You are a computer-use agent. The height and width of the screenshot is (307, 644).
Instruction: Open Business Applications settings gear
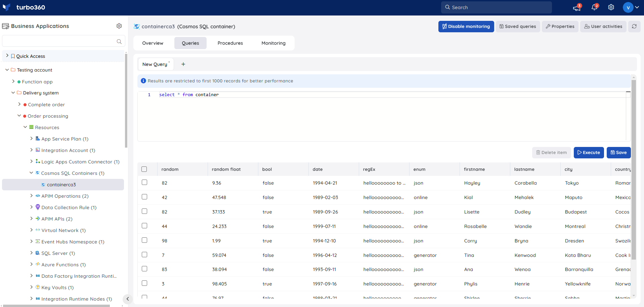click(x=119, y=26)
